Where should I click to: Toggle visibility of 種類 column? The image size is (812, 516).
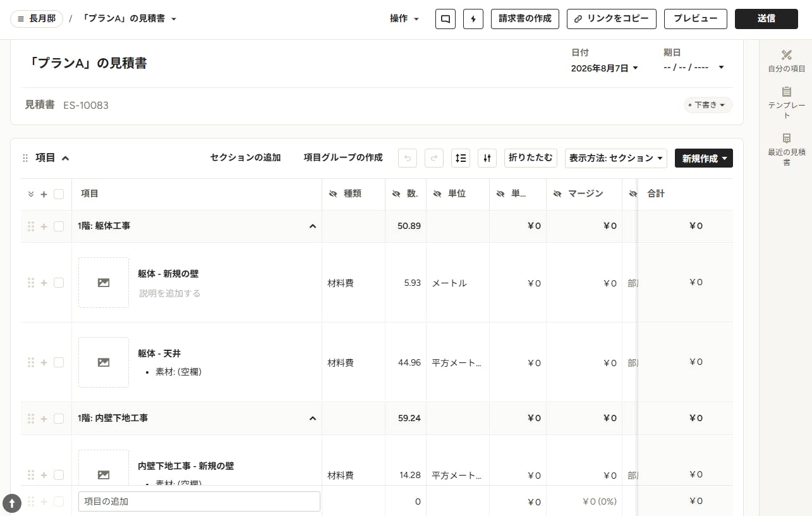[x=333, y=193]
